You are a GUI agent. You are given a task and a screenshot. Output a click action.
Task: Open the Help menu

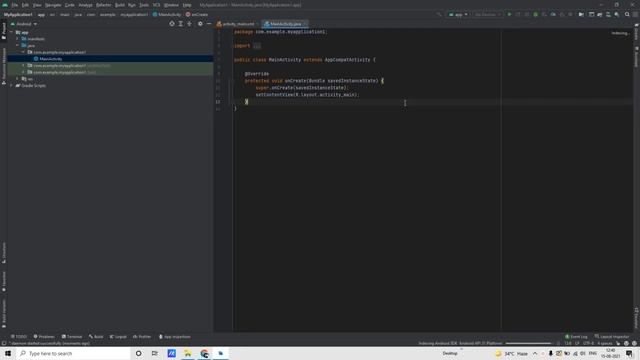(x=187, y=5)
